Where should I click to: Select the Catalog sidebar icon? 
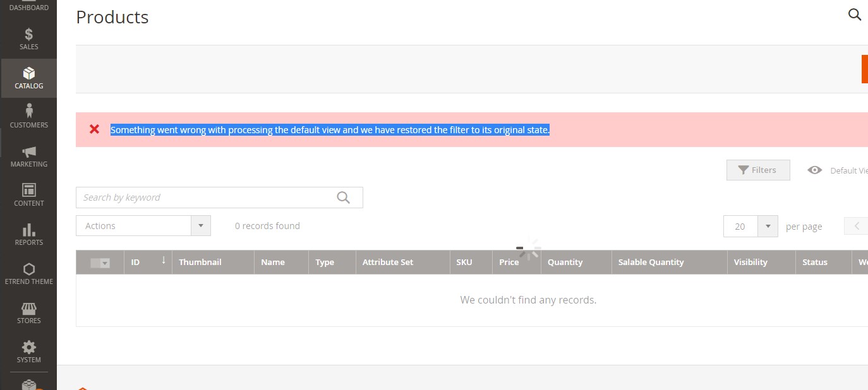pyautogui.click(x=28, y=77)
